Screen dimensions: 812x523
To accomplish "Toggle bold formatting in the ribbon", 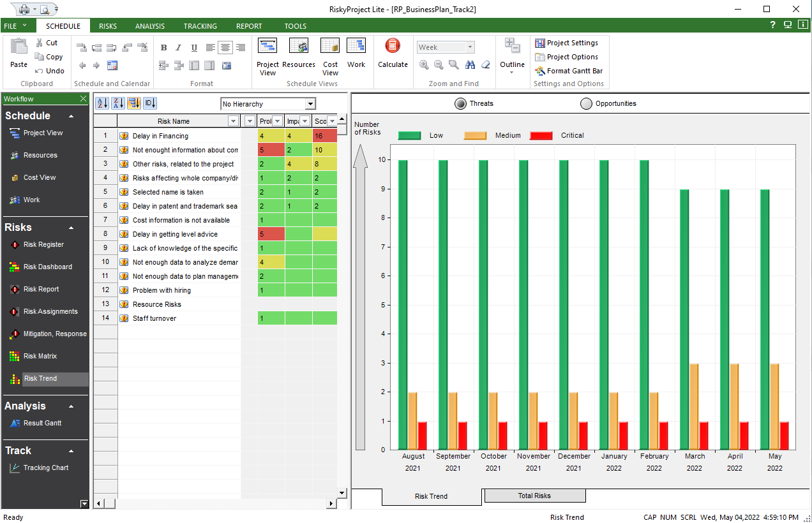I will 163,48.
